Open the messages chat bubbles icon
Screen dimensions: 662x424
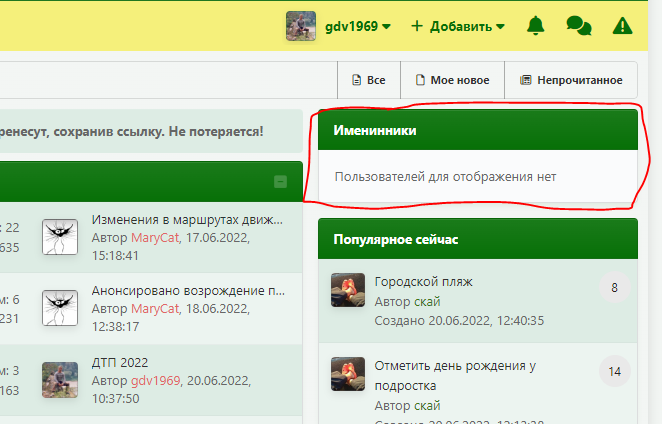point(578,26)
